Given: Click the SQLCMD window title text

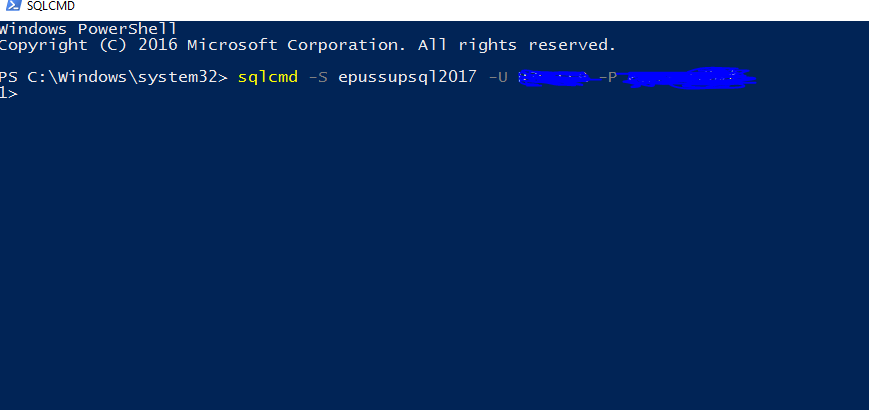Looking at the screenshot, I should [x=51, y=6].
